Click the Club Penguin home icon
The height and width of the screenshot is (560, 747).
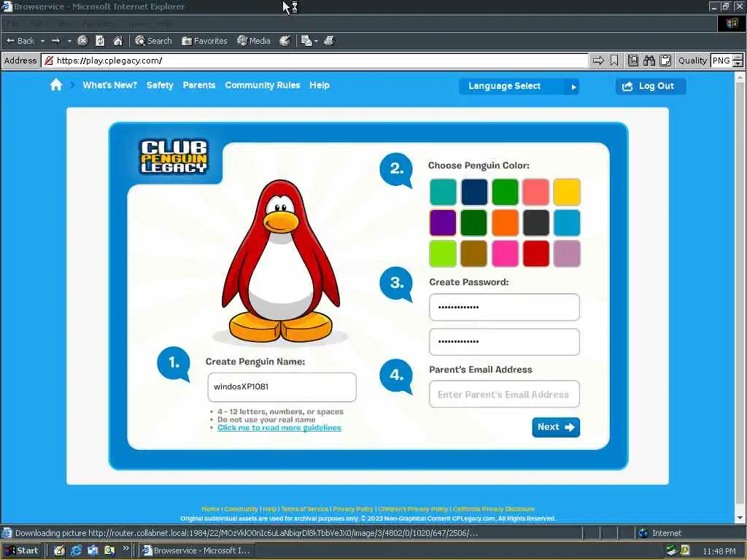tap(55, 85)
